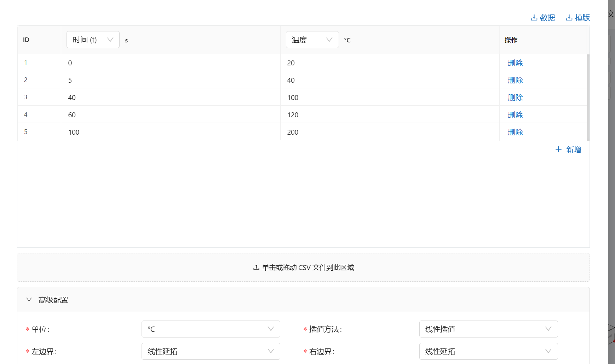Open the 时间 (t) column dropdown
This screenshot has height=364, width=615.
pos(93,40)
